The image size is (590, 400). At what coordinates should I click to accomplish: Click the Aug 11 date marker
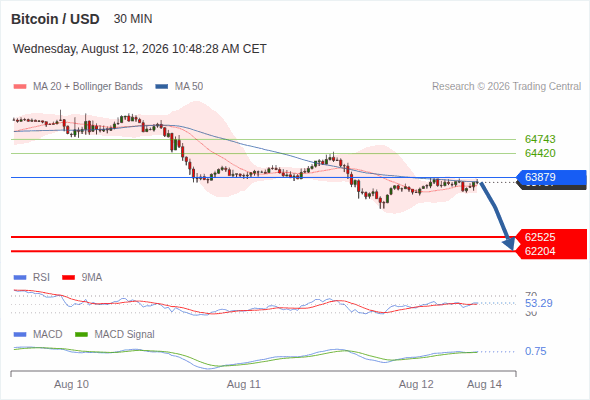click(243, 384)
